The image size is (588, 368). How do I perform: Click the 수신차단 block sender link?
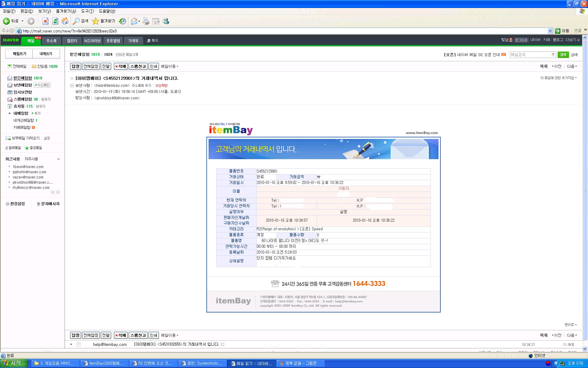coord(161,86)
